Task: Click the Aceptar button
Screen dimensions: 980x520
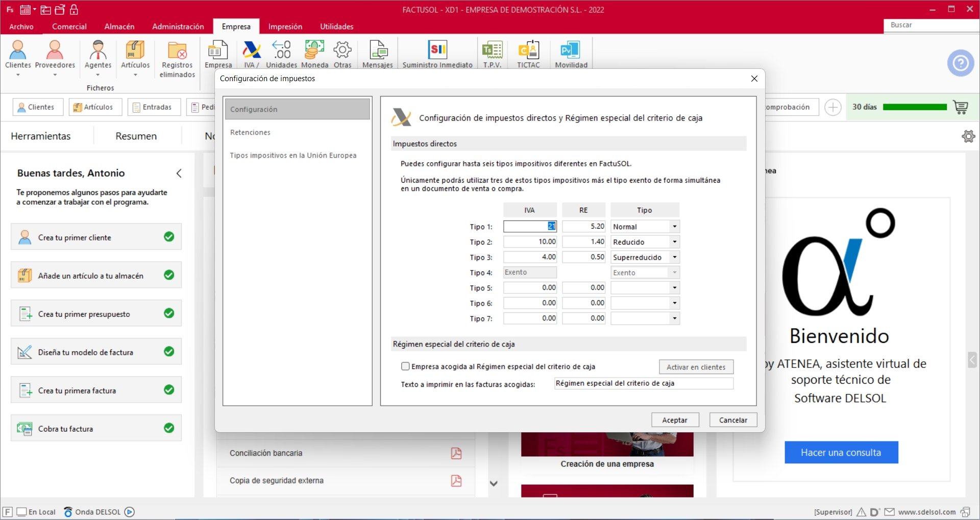Action: [675, 420]
